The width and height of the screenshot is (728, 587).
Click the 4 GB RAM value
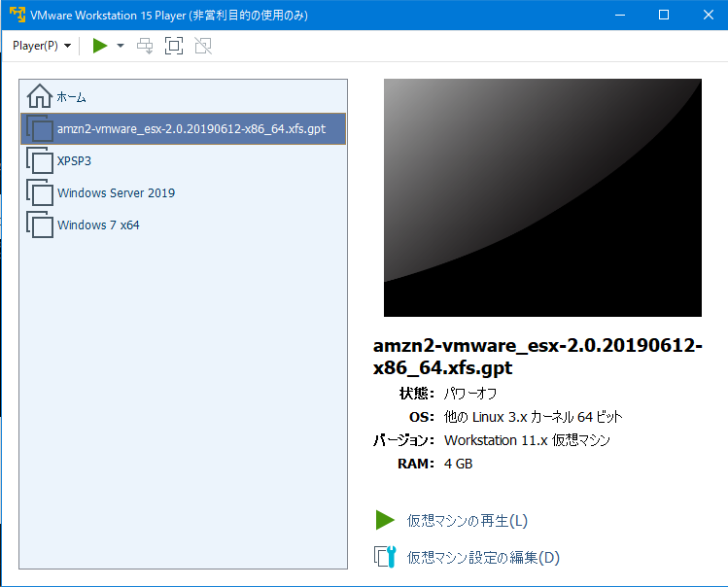point(458,464)
